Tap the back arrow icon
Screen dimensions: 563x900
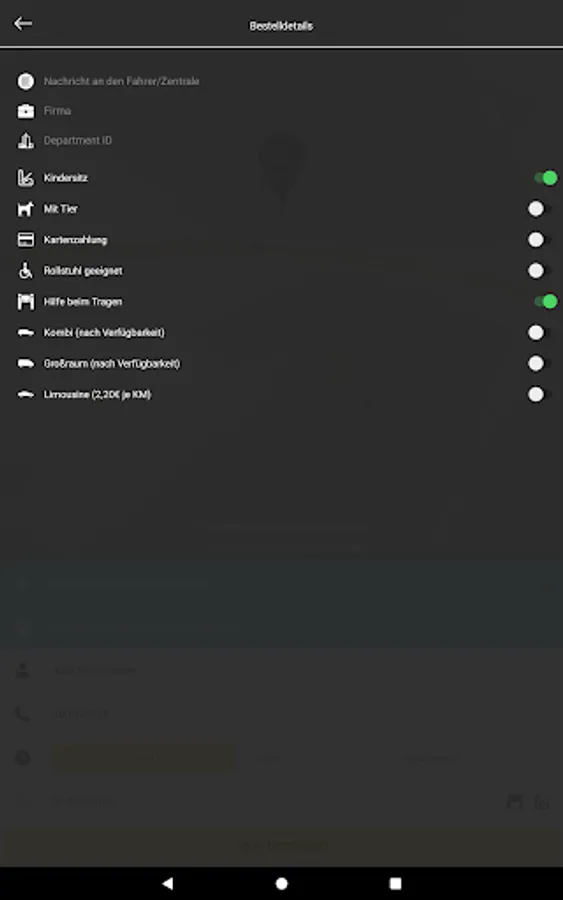click(23, 24)
